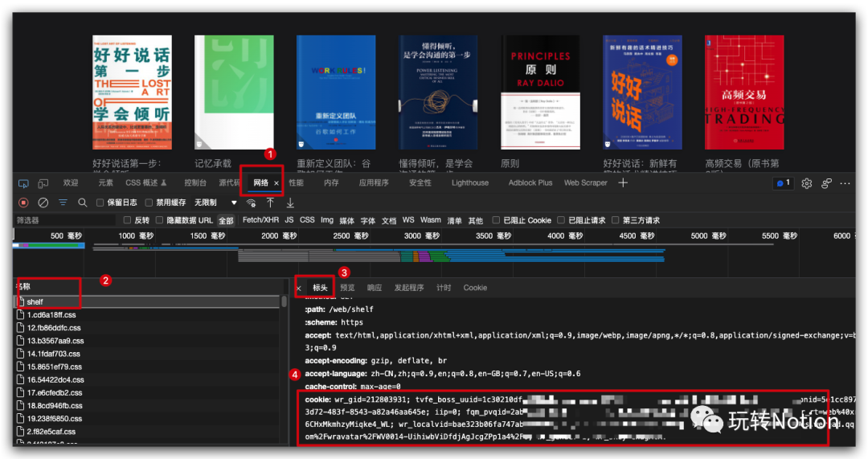Open the network search magnifier
This screenshot has width=868, height=459.
click(82, 203)
